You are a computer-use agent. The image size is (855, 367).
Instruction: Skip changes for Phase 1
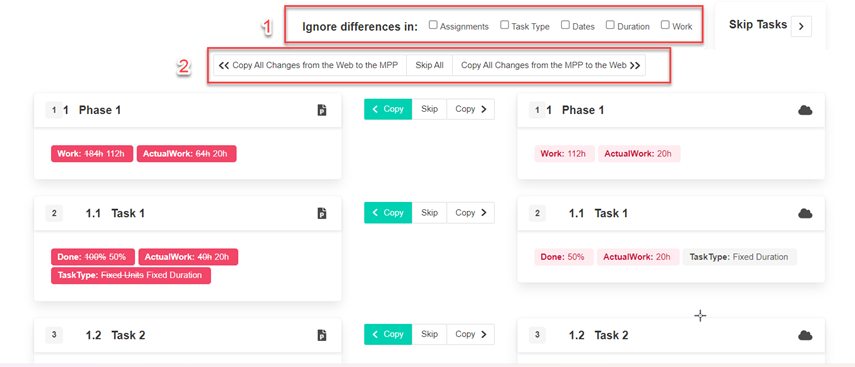pyautogui.click(x=430, y=109)
